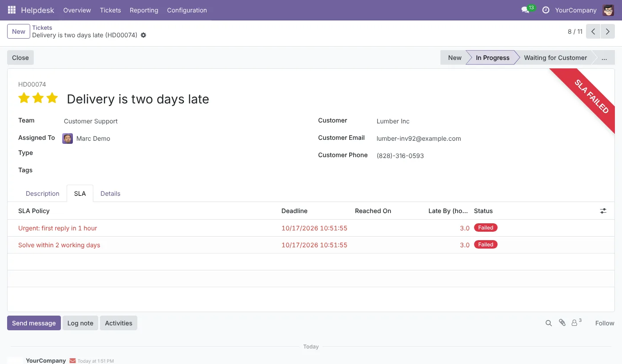Go to next ticket with right arrow
Viewport: 622px width, 364px height.
pos(608,32)
